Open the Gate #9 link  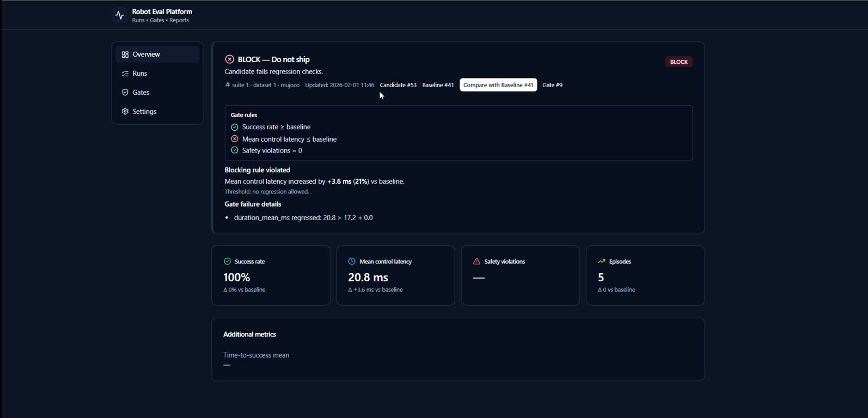pos(552,85)
